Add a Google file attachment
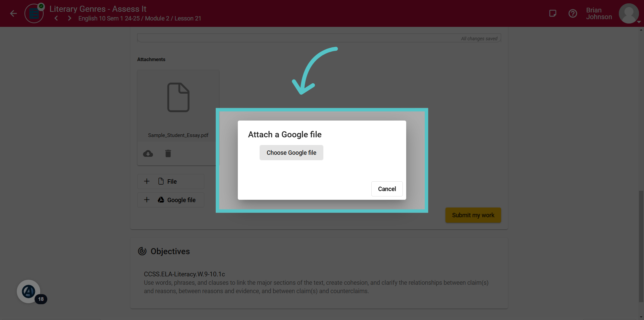The width and height of the screenshot is (644, 320). click(x=171, y=200)
